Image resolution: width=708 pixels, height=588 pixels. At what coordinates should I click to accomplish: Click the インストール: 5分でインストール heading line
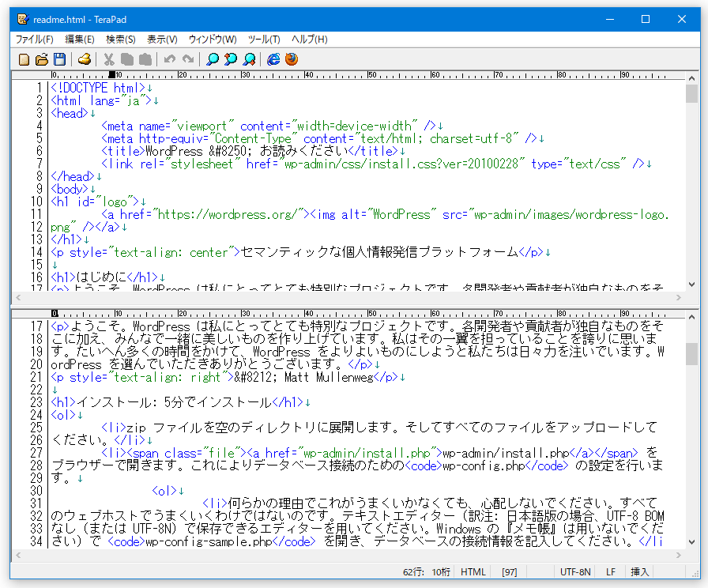point(177,402)
